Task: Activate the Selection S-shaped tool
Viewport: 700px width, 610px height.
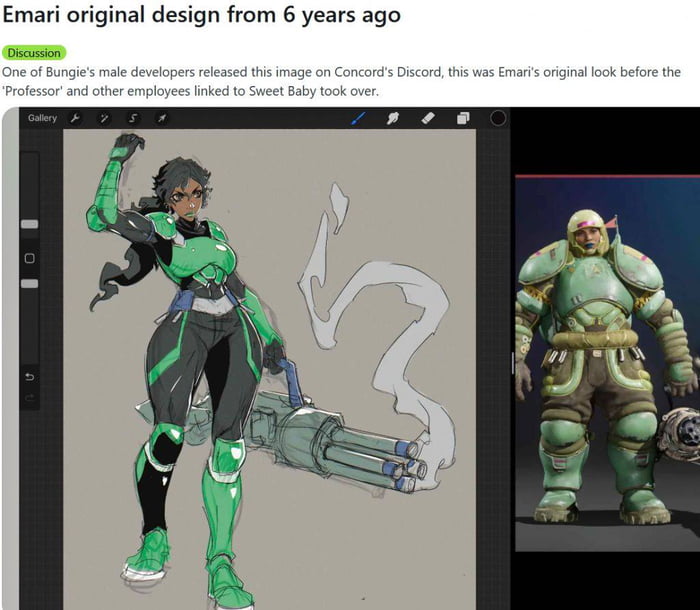Action: coord(132,118)
